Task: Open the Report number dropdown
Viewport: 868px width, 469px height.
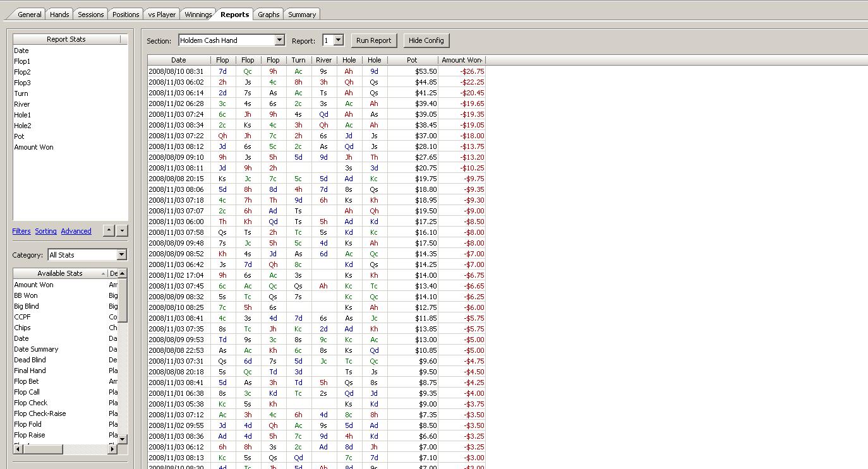Action: 338,40
